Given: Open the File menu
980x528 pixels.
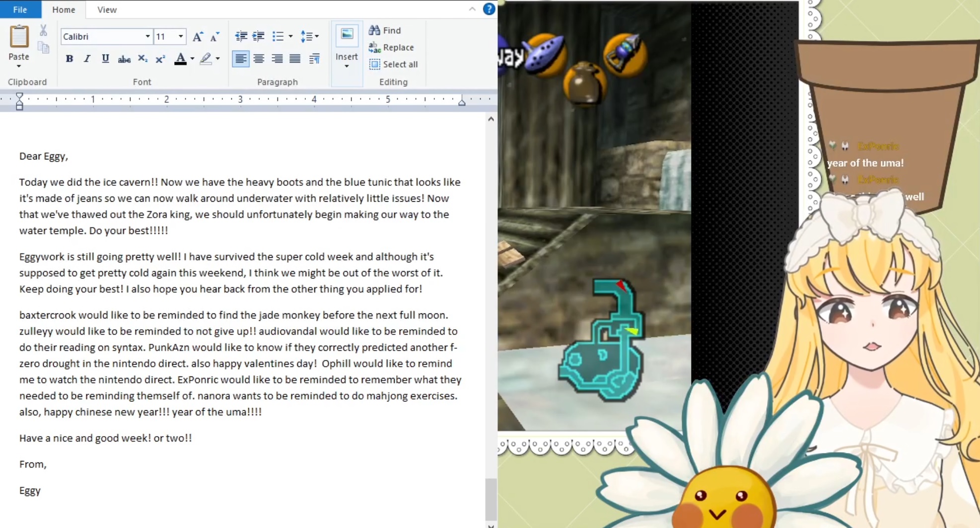Looking at the screenshot, I should point(20,9).
